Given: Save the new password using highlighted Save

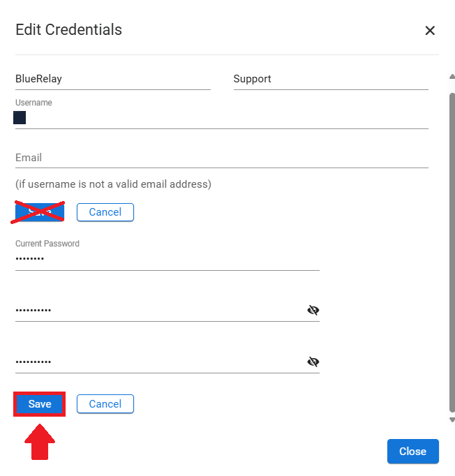Looking at the screenshot, I should pos(40,403).
